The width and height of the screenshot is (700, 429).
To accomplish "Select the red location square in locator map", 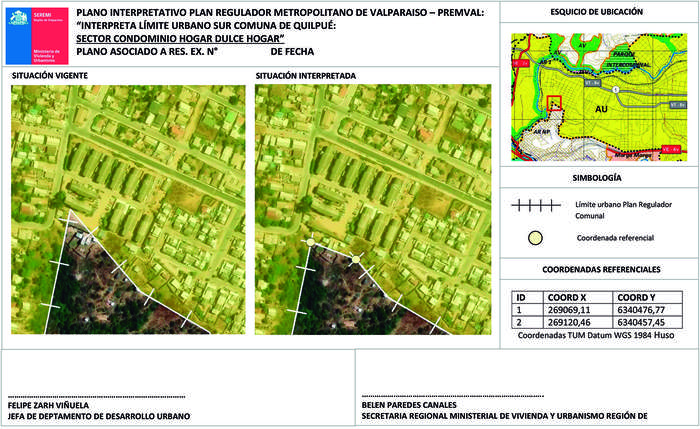I will [554, 106].
